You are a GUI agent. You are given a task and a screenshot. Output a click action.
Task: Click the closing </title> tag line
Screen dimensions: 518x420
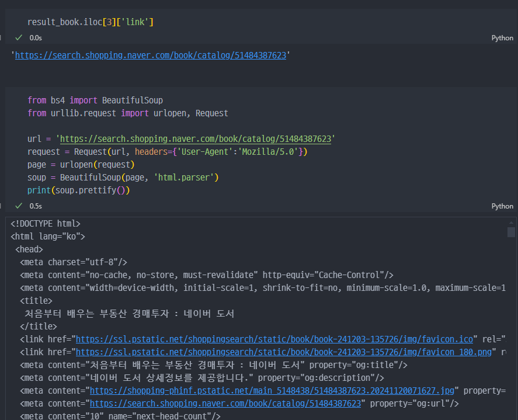click(39, 327)
